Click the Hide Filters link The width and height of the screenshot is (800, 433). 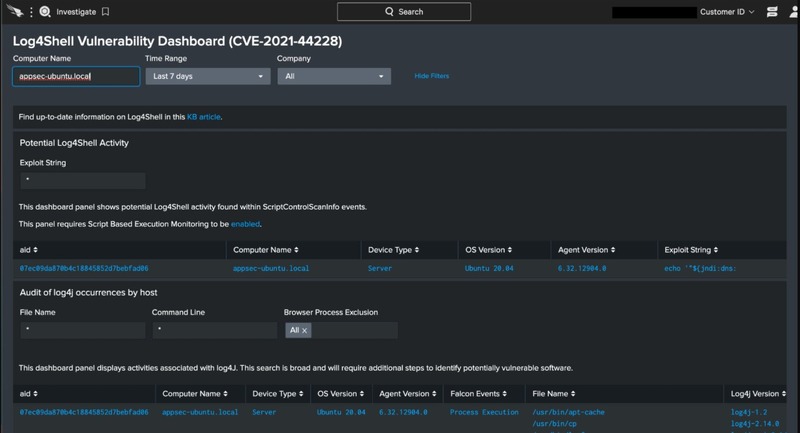(x=432, y=76)
